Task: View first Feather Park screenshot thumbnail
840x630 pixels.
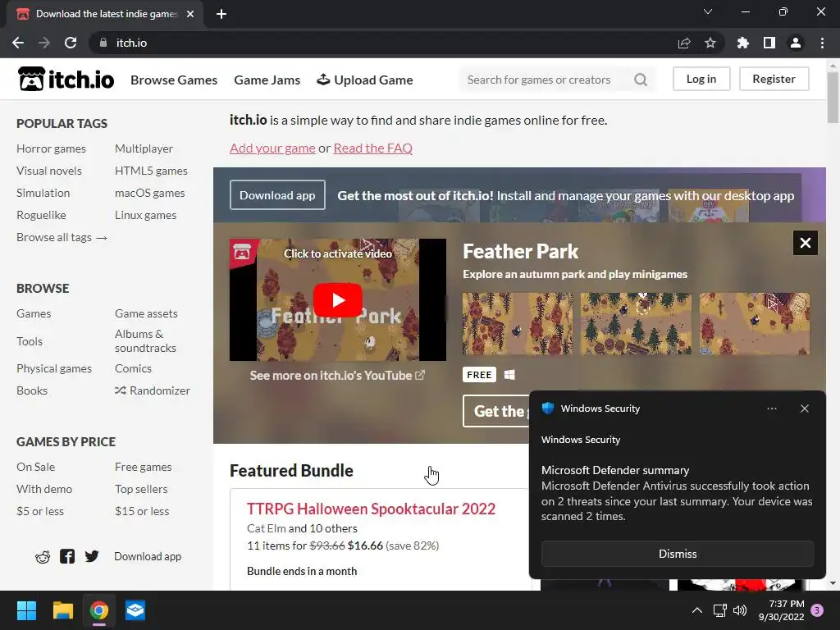Action: (x=518, y=323)
